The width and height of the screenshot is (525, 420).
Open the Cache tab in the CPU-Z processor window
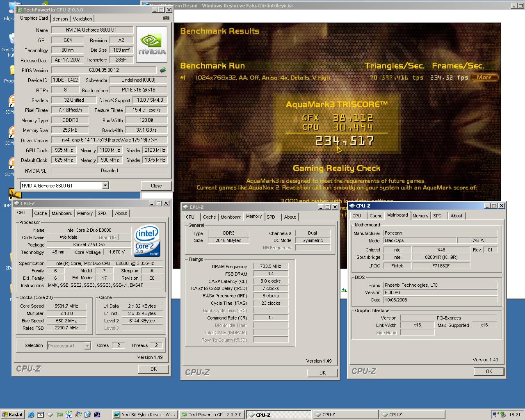click(x=40, y=213)
